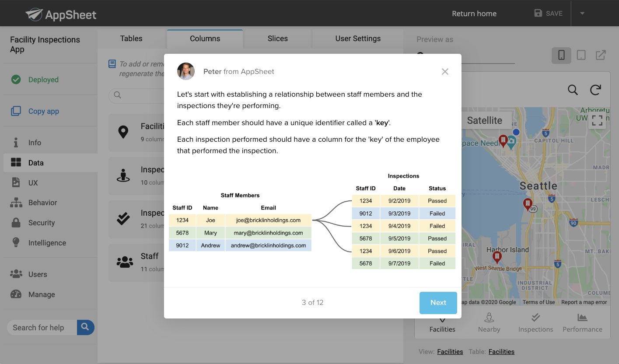Click the preview search magnifier icon
Image resolution: width=619 pixels, height=364 pixels.
point(573,90)
